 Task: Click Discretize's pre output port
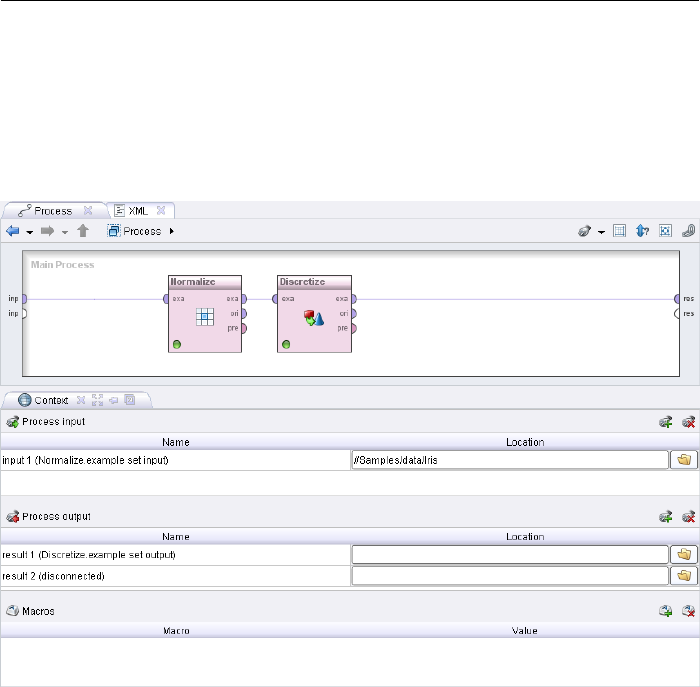(354, 328)
